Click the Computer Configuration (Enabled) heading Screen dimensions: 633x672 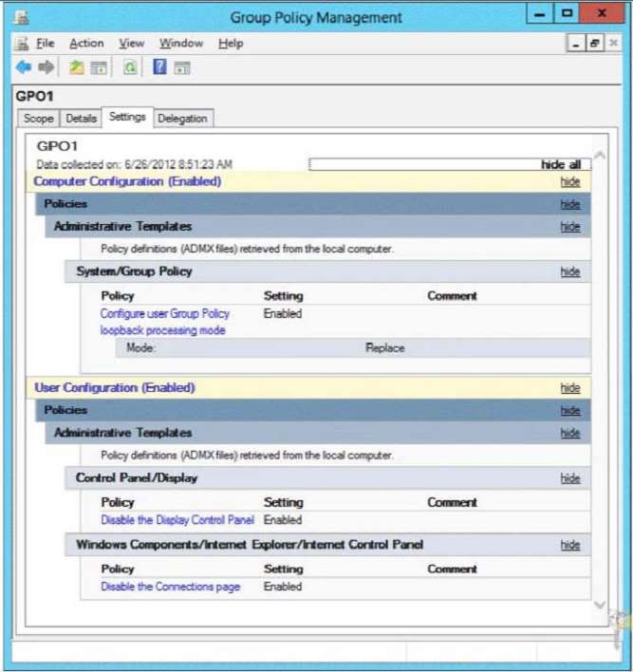click(127, 181)
